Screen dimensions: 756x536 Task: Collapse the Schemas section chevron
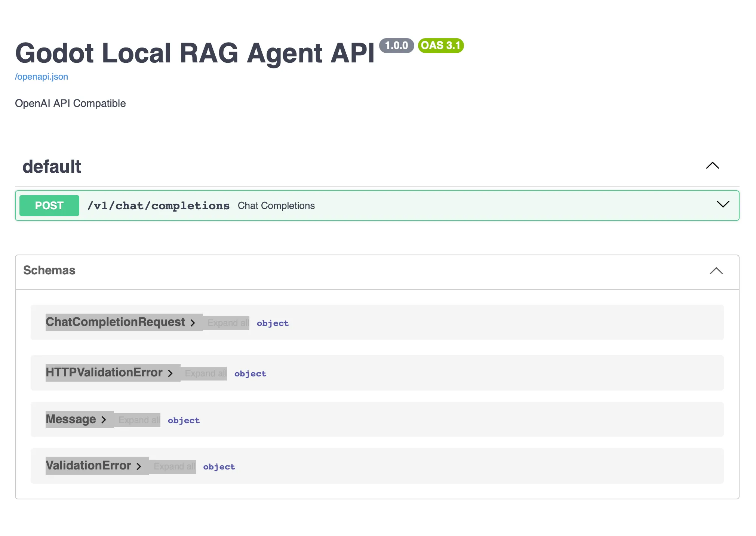pyautogui.click(x=716, y=271)
